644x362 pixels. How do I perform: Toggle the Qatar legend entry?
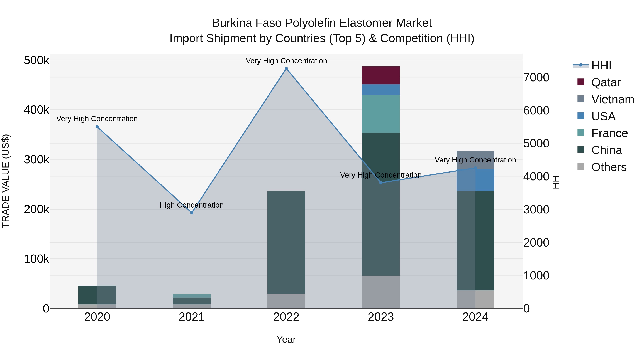(599, 82)
